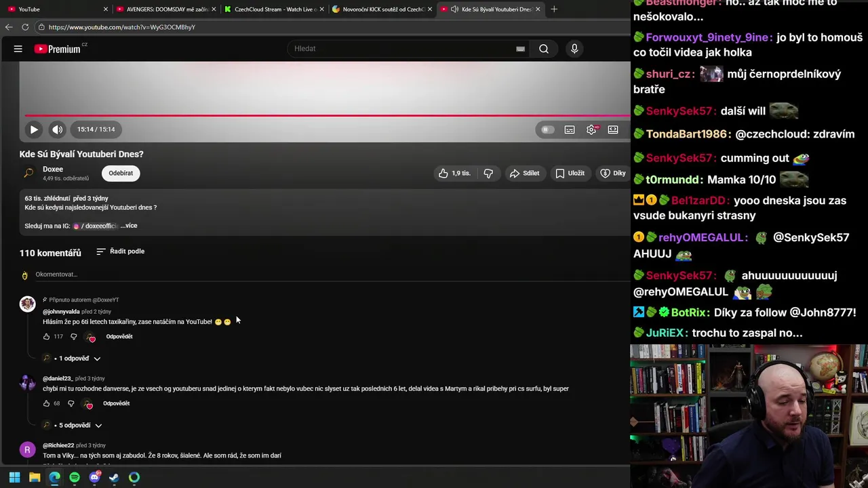Screen dimensions: 868x488
Task: Open the Windows Start menu
Action: pos(14,477)
